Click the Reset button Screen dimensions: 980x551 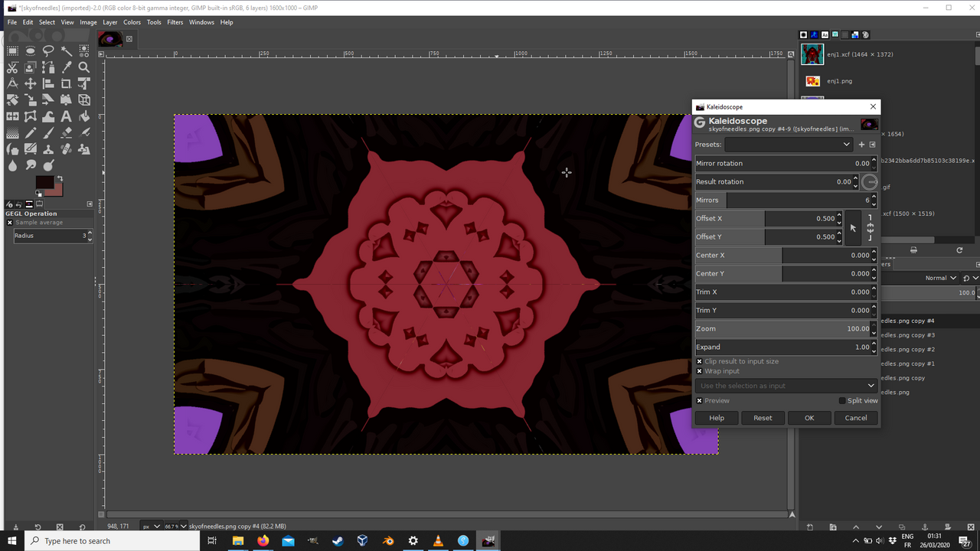(763, 418)
